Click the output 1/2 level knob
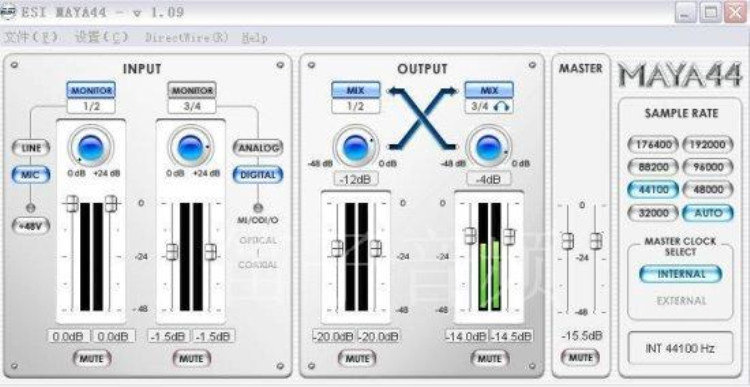 pyautogui.click(x=355, y=146)
